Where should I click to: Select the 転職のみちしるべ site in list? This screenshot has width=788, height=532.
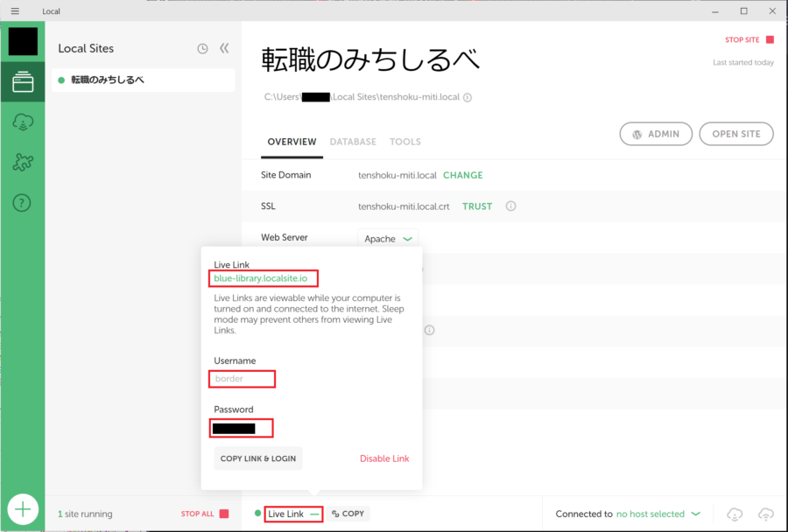[x=144, y=80]
